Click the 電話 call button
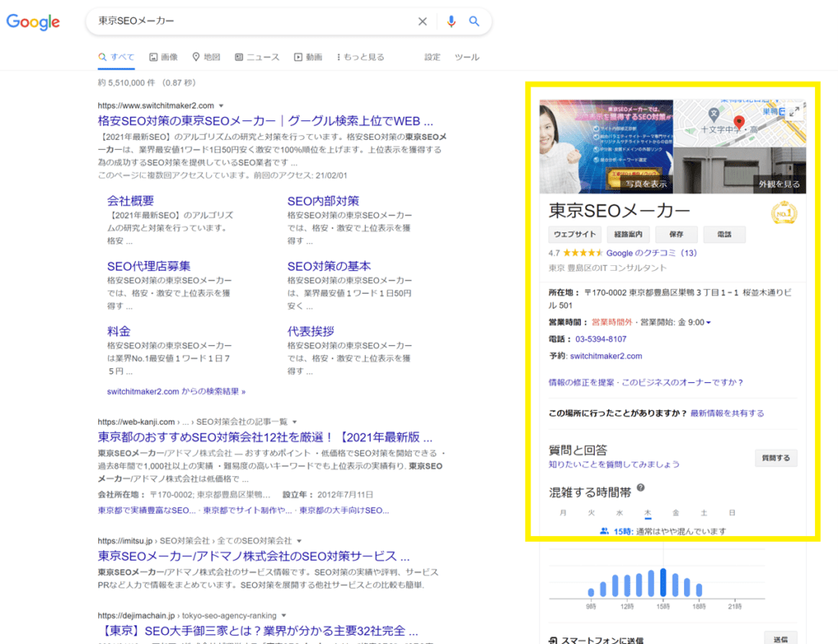The image size is (838, 644). click(x=724, y=234)
